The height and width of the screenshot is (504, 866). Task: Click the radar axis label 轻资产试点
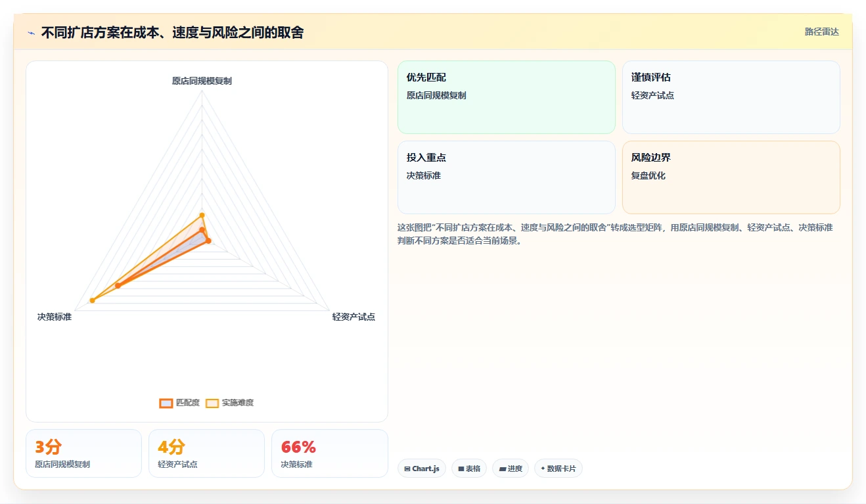tap(353, 317)
